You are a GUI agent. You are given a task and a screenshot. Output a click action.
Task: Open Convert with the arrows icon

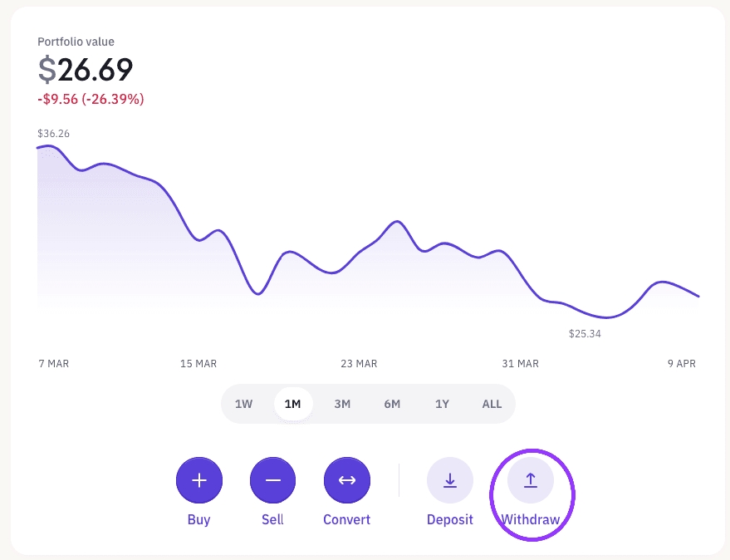coord(347,480)
